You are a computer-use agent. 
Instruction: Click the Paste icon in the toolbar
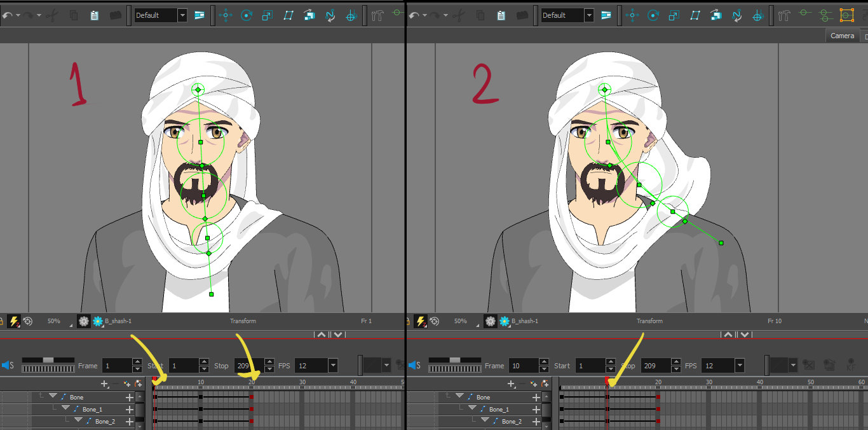(93, 15)
